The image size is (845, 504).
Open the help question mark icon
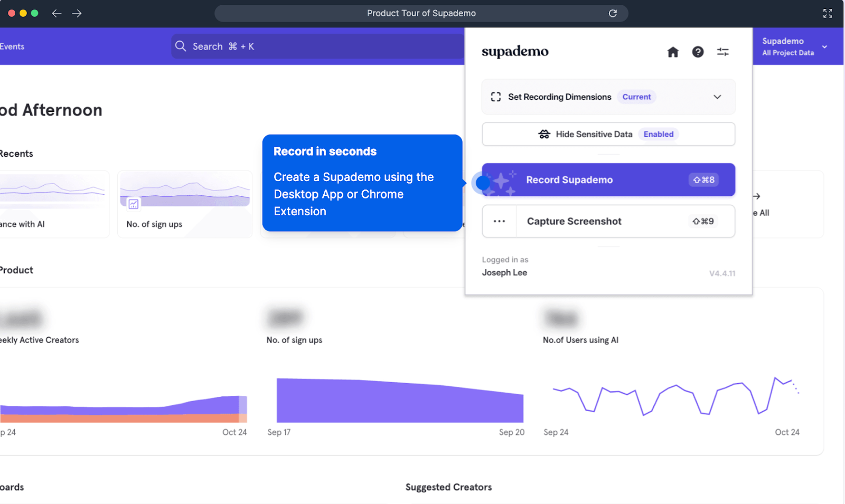point(698,52)
